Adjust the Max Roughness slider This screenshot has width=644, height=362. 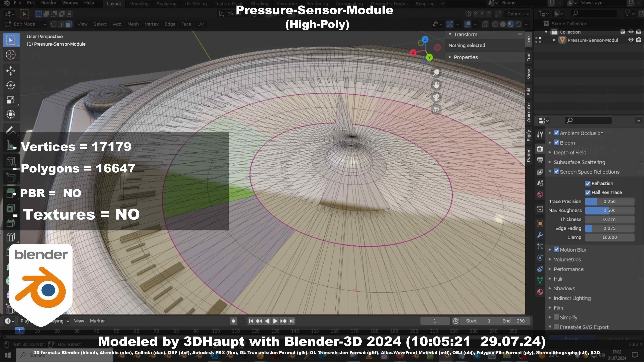[609, 210]
